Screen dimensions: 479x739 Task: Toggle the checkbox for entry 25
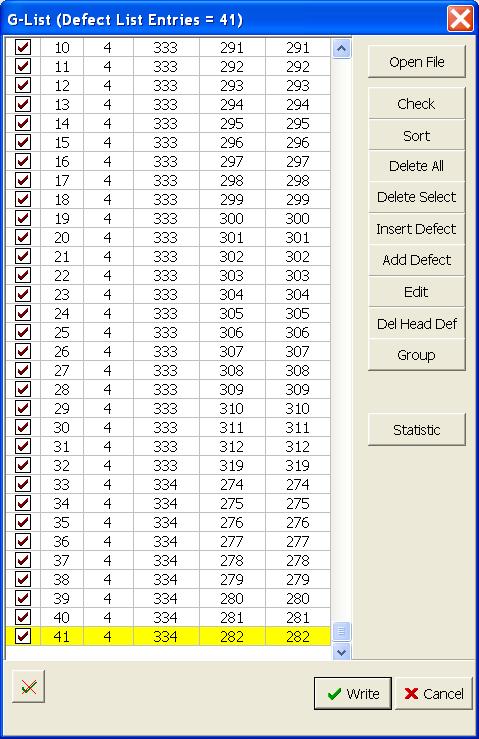[23, 332]
